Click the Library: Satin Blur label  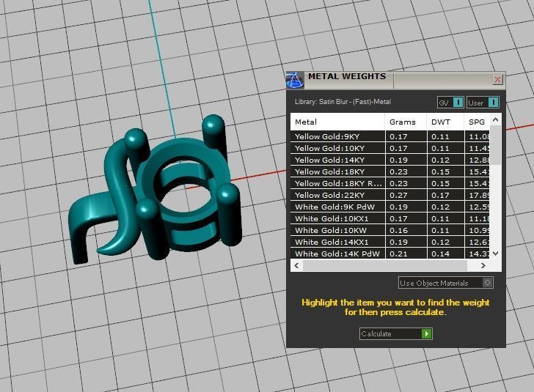pyautogui.click(x=343, y=101)
